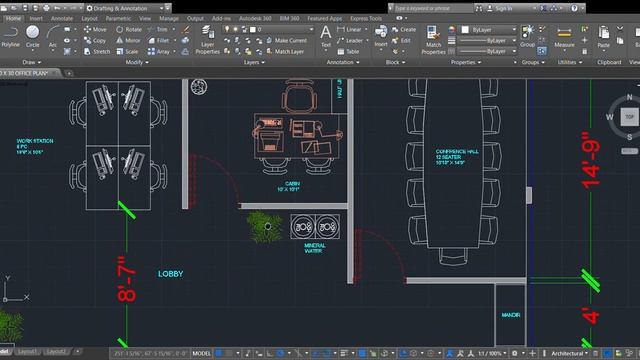Toggle group selection on/off in Groups panel
The height and width of the screenshot is (360, 640).
pos(541,51)
